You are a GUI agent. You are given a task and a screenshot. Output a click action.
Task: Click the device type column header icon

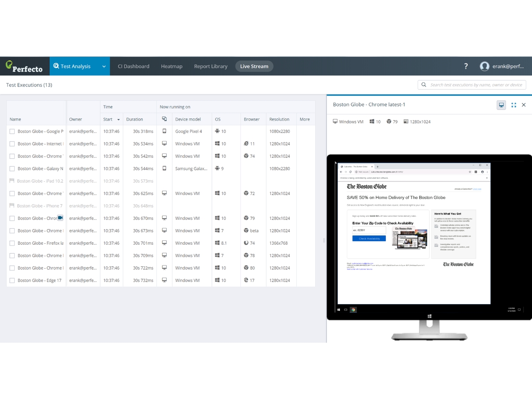(x=164, y=119)
